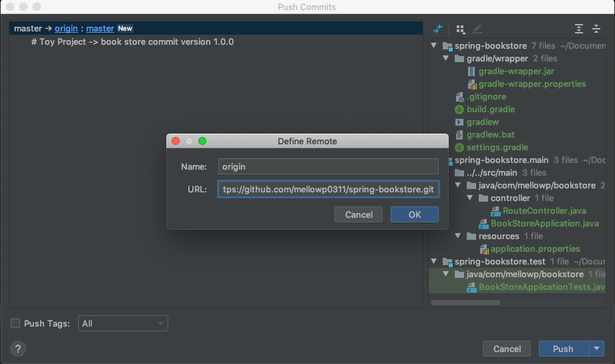Image resolution: width=615 pixels, height=364 pixels.
Task: Click the spring-bookstore module folder icon
Action: pyautogui.click(x=447, y=46)
